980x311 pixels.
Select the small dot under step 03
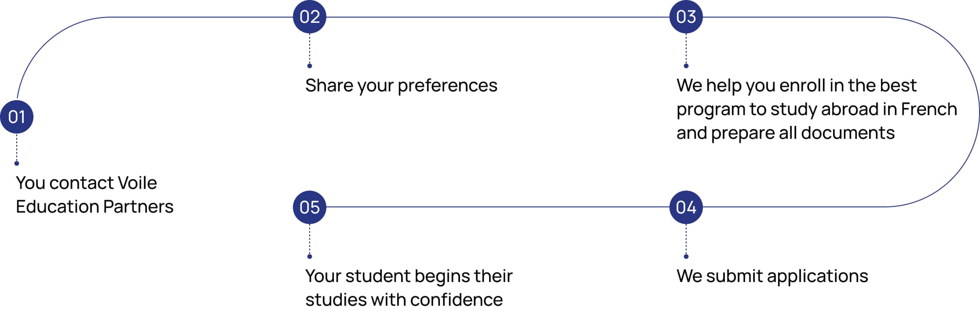coord(686,66)
